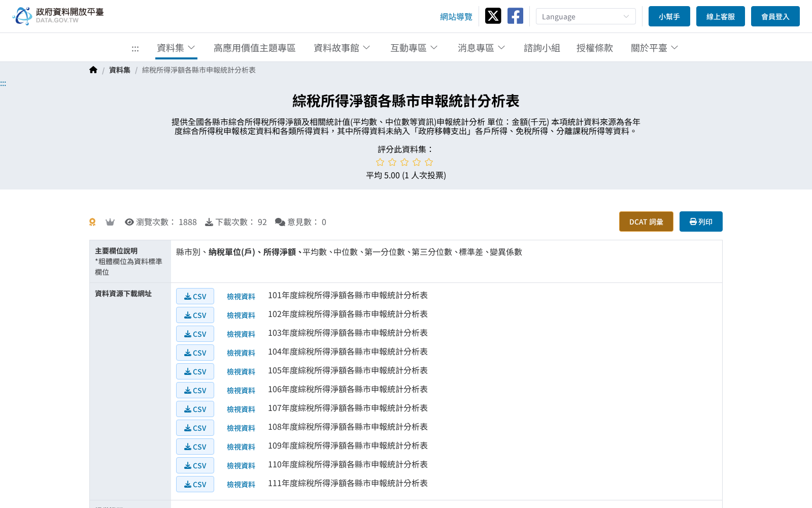Screen dimensions: 812x508
Task: Click 111年度綜稅所得淨額各縣市申報統計分析表 text
Action: 348,483
